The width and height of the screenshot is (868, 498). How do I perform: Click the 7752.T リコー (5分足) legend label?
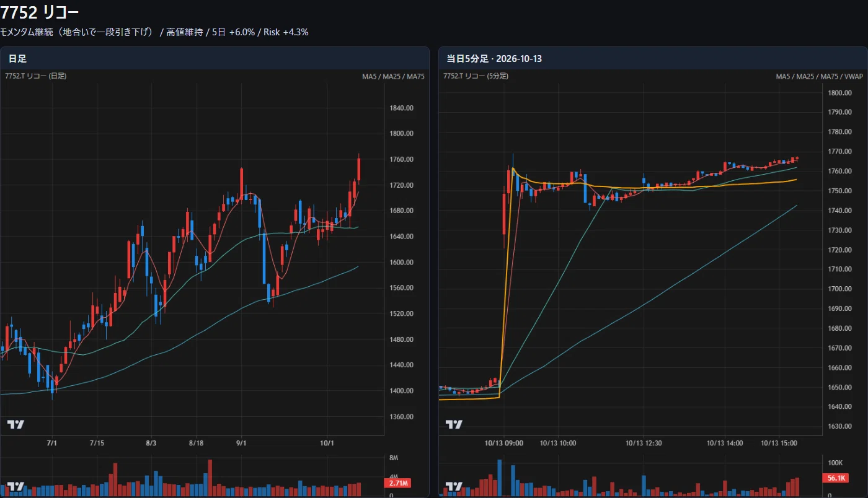pyautogui.click(x=476, y=76)
